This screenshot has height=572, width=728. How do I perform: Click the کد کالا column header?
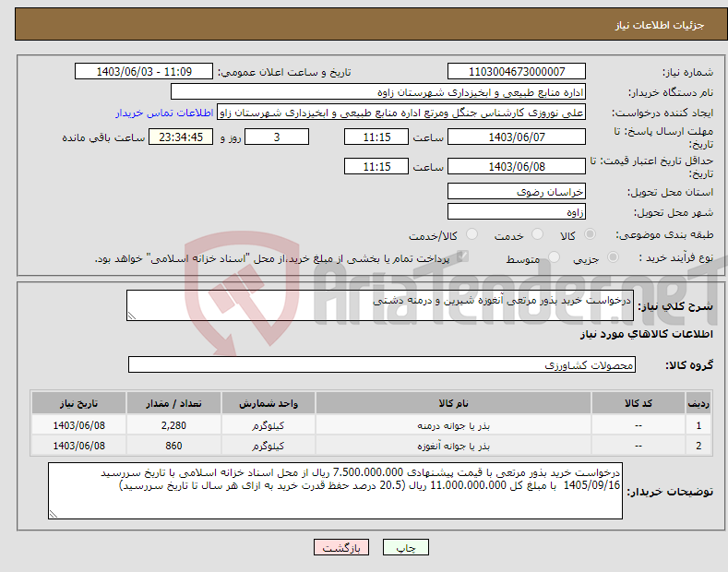click(638, 403)
